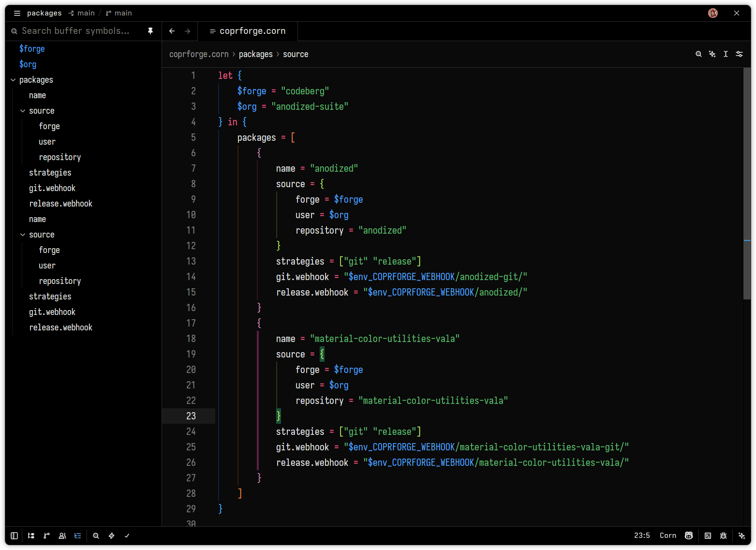Go back with left arrow

(172, 31)
